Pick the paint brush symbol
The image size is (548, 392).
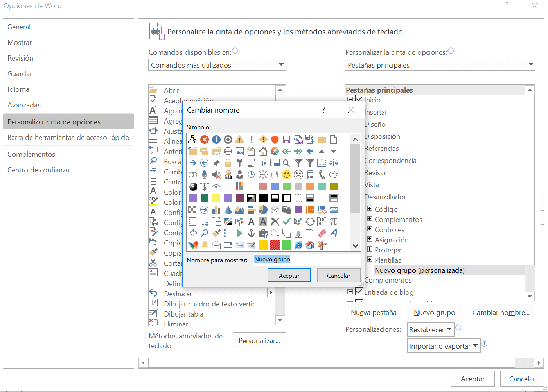pos(216,233)
